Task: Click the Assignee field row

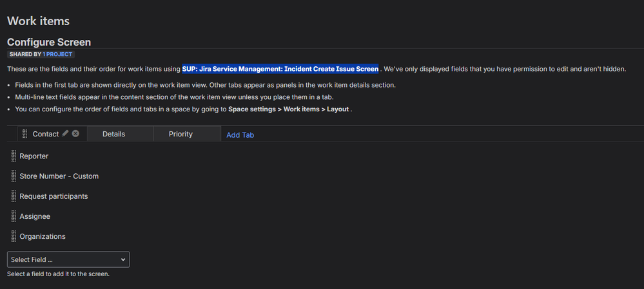Action: click(x=35, y=216)
